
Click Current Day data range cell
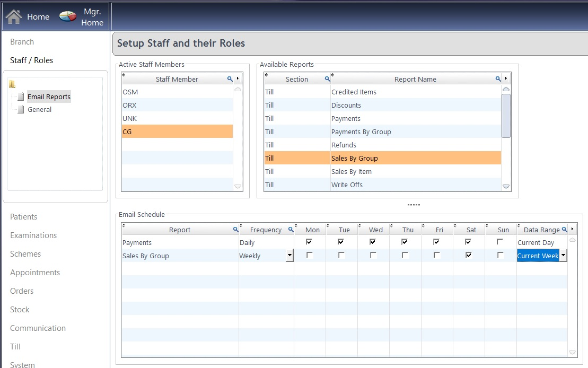pyautogui.click(x=542, y=242)
